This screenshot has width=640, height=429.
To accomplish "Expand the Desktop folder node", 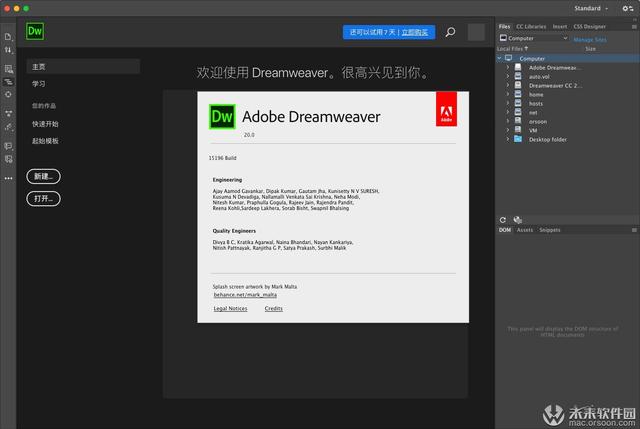I will (x=508, y=139).
